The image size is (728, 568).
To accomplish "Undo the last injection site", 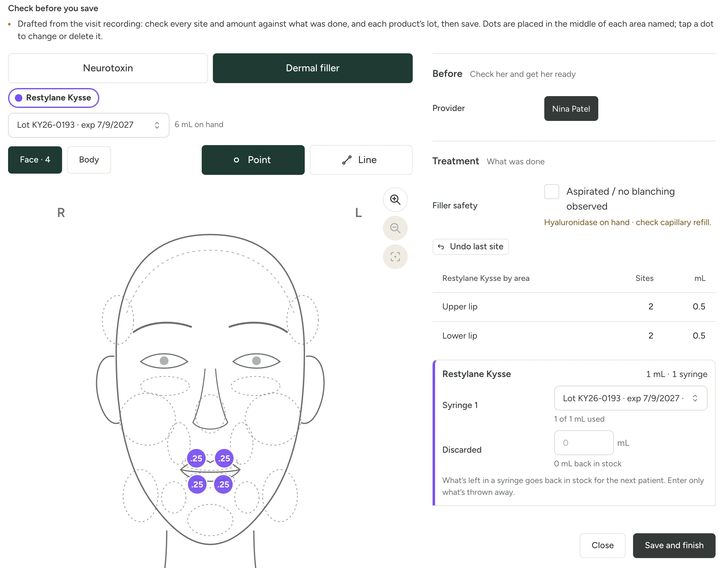I will click(470, 246).
